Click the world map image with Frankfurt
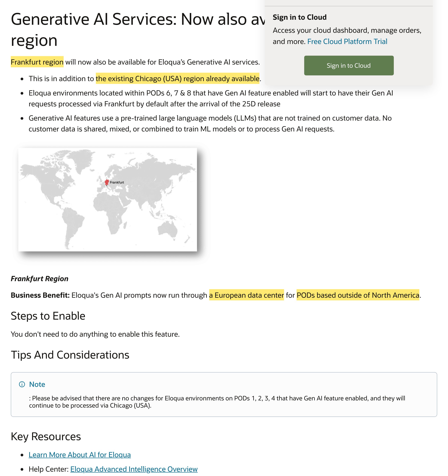Image resolution: width=448 pixels, height=476 pixels. [x=107, y=200]
